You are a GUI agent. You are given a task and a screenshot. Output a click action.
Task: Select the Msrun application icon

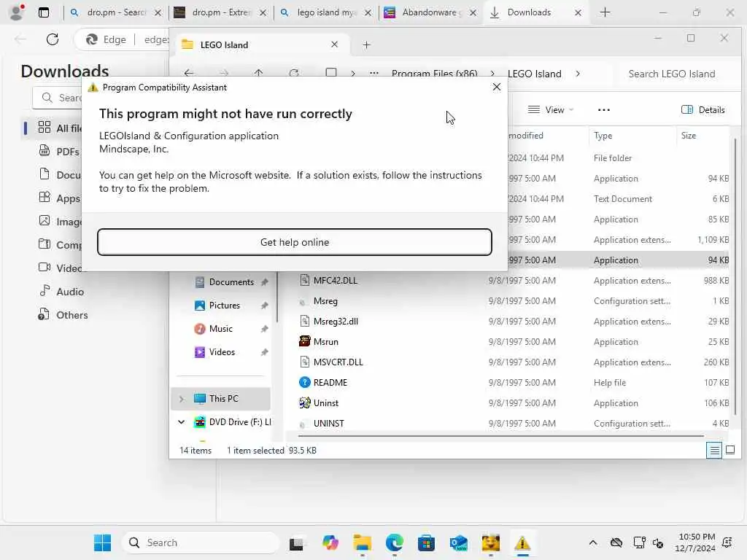point(305,341)
